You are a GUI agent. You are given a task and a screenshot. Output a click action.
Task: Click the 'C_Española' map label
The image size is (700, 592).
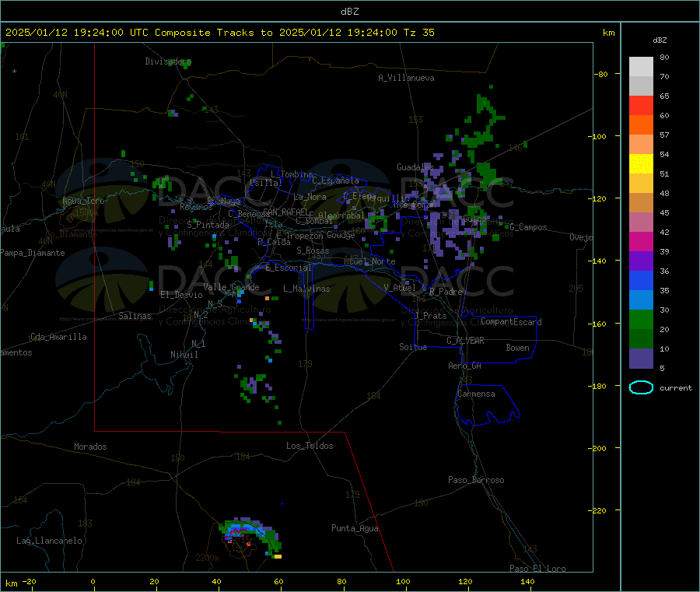(335, 180)
